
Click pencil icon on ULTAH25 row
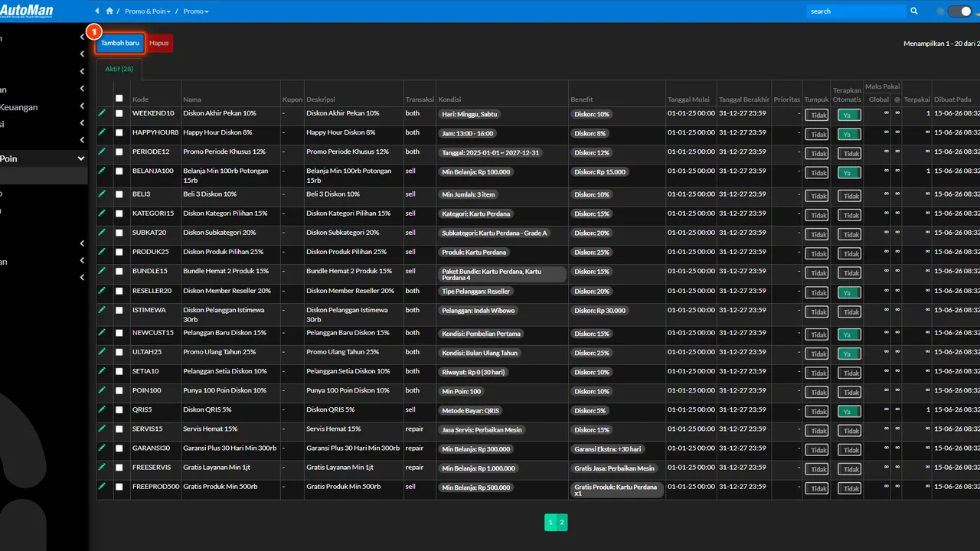pyautogui.click(x=102, y=351)
